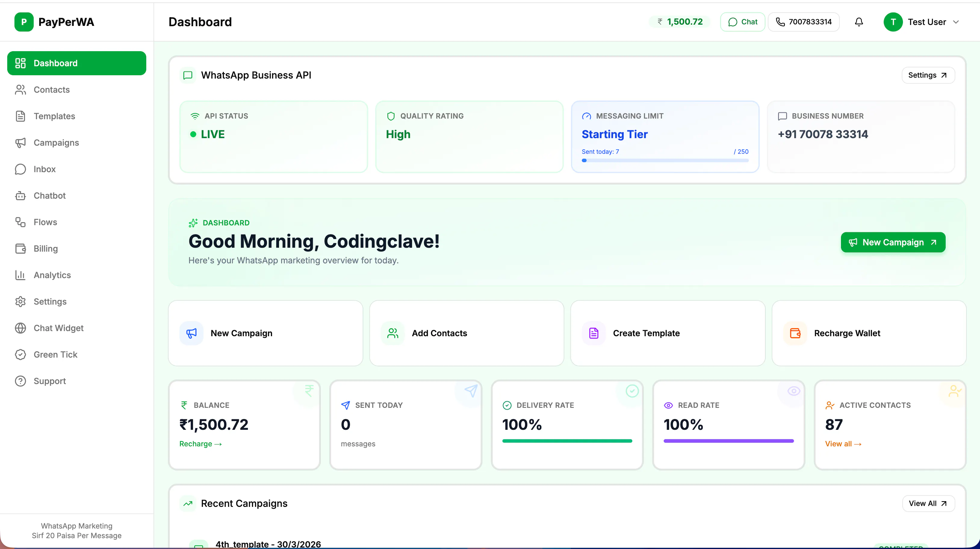Open Green Tick in the sidebar
The width and height of the screenshot is (980, 549).
pos(76,355)
